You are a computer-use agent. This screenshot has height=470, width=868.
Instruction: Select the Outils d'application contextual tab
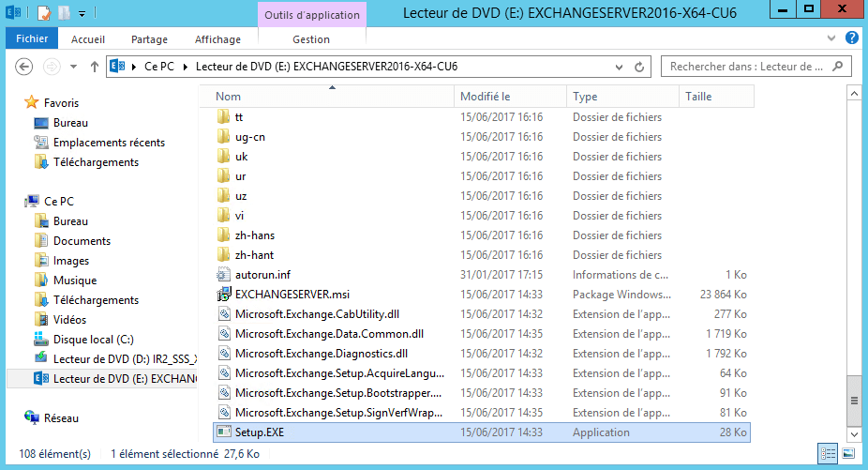(x=311, y=15)
